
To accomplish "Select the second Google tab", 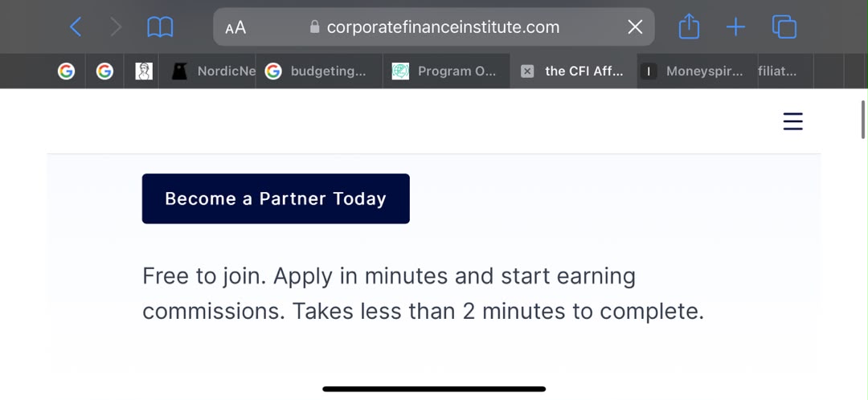I will pyautogui.click(x=104, y=71).
